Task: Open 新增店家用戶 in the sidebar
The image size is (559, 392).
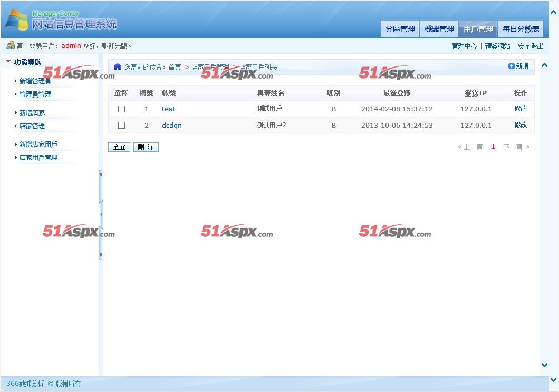Action: coord(38,145)
